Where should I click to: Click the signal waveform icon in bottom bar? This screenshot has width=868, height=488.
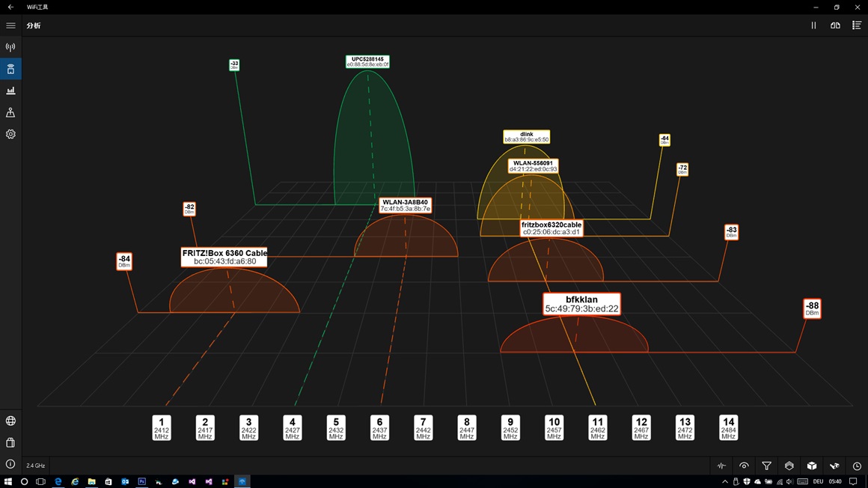[721, 466]
